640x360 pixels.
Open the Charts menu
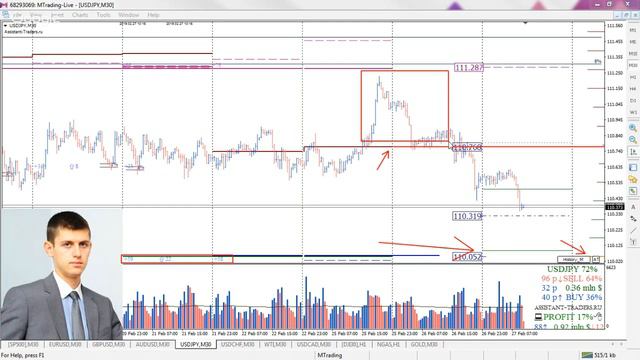(80, 15)
